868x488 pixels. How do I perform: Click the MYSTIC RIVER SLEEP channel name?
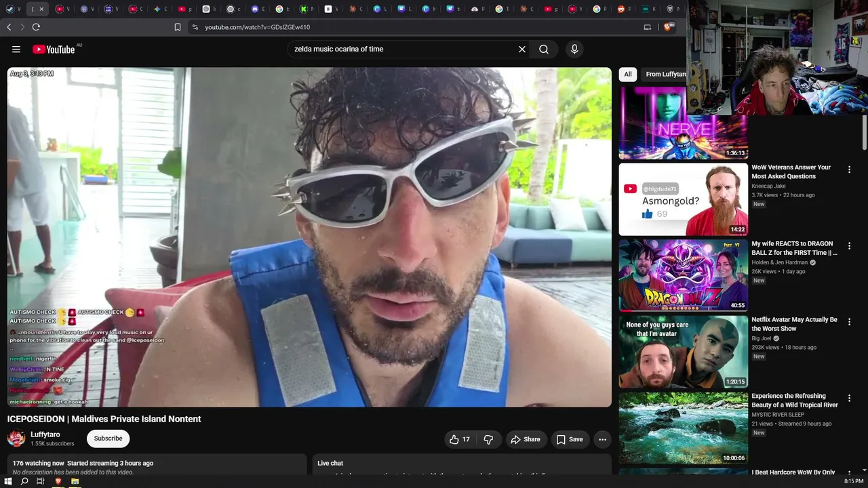[778, 415]
